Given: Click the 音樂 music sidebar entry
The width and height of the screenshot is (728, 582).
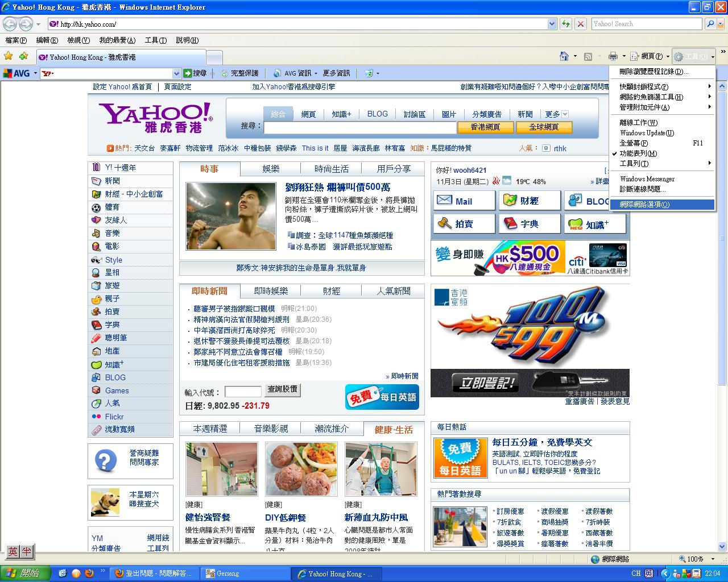Looking at the screenshot, I should (x=112, y=233).
